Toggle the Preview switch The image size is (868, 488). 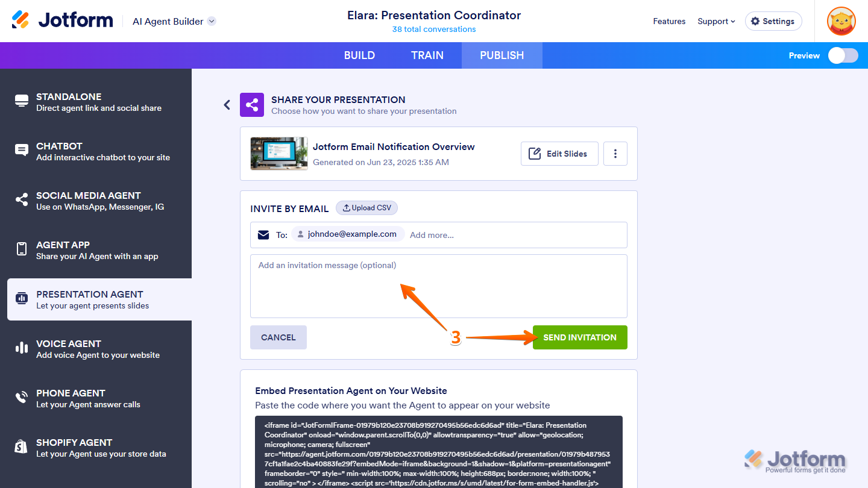(843, 55)
